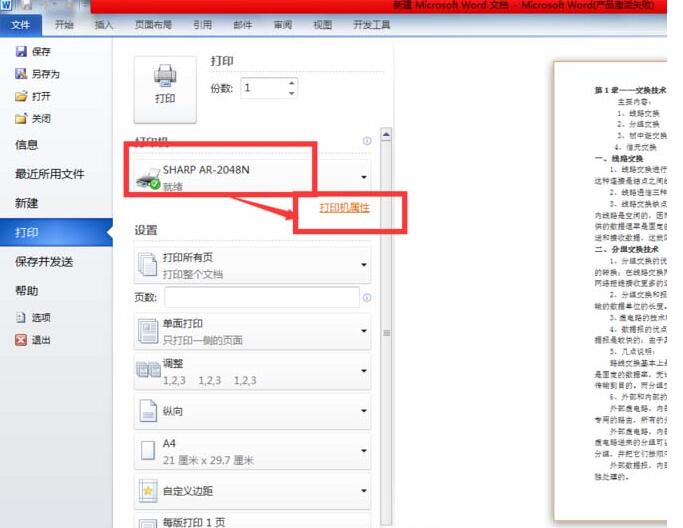Click the red Exit icon
Screen dimensions: 683x528
tap(21, 340)
